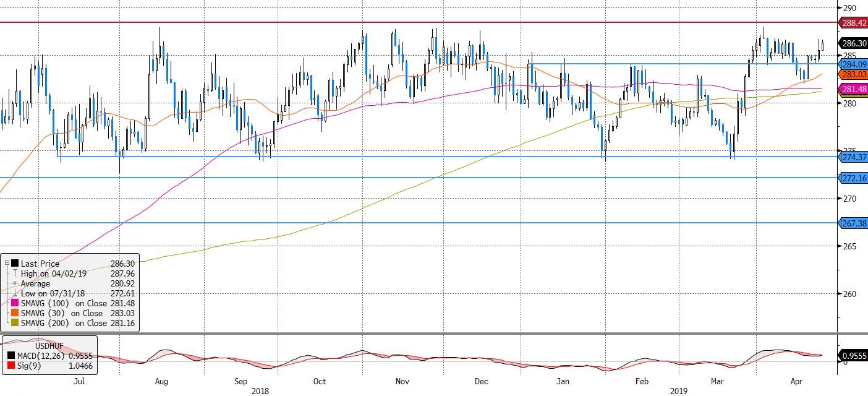The height and width of the screenshot is (396, 868).
Task: Select the blue 267.38 support level tag
Action: (853, 223)
